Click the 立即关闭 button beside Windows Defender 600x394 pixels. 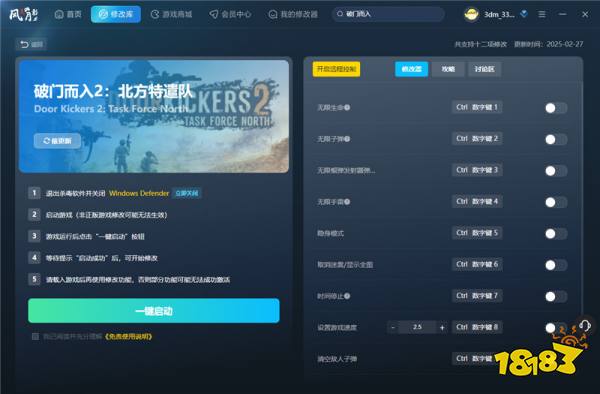[x=187, y=193]
